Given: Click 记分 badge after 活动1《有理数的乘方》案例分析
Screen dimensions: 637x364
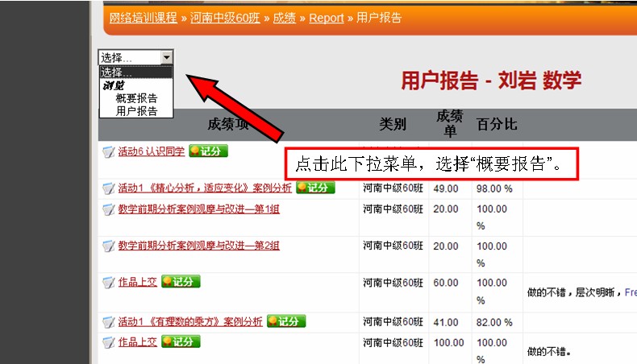Looking at the screenshot, I should tap(286, 321).
